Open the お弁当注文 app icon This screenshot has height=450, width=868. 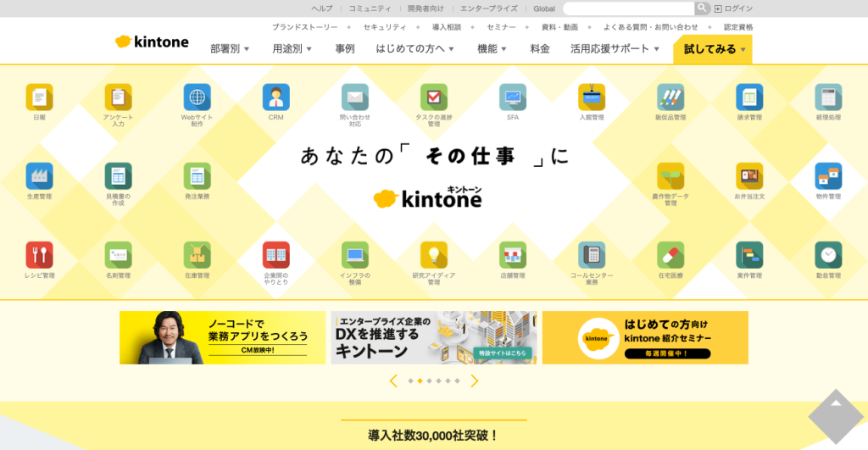pyautogui.click(x=749, y=176)
